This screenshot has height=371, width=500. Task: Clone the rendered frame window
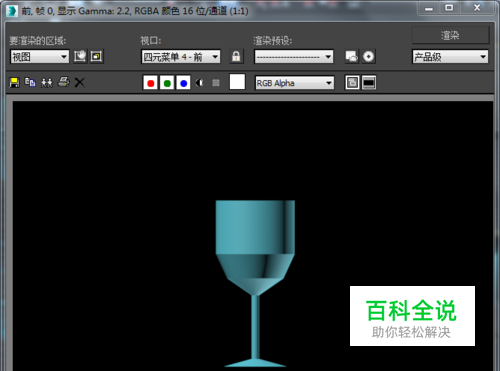[x=47, y=82]
